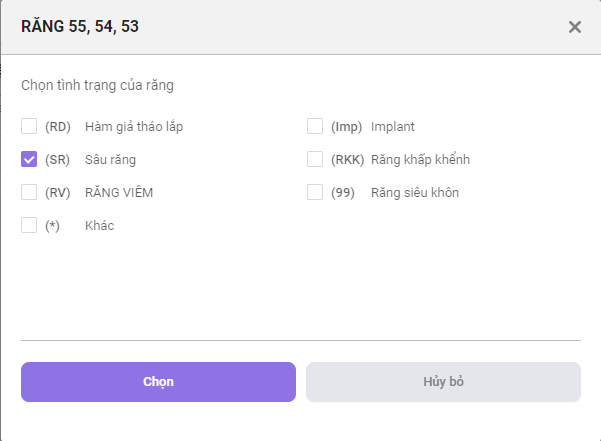Select the 'Implant' option label
Screen dimensions: 601x441
[393, 127]
